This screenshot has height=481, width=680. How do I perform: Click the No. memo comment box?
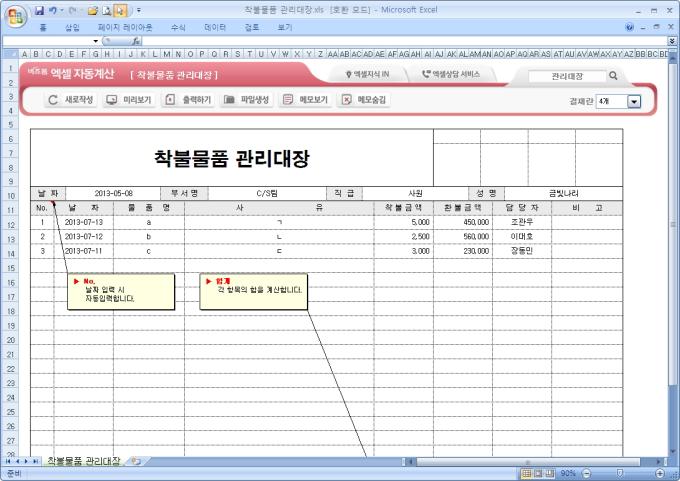coord(121,292)
